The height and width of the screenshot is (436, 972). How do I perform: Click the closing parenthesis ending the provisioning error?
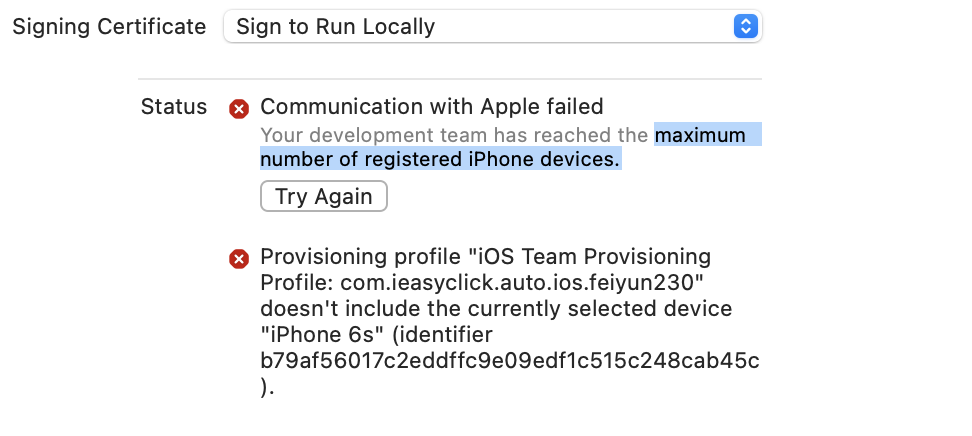267,387
